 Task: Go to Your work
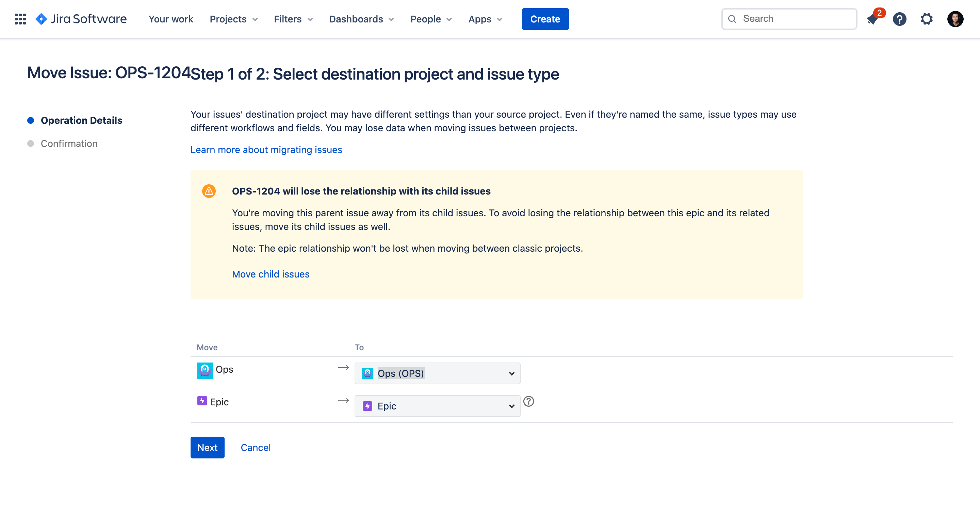(x=171, y=19)
